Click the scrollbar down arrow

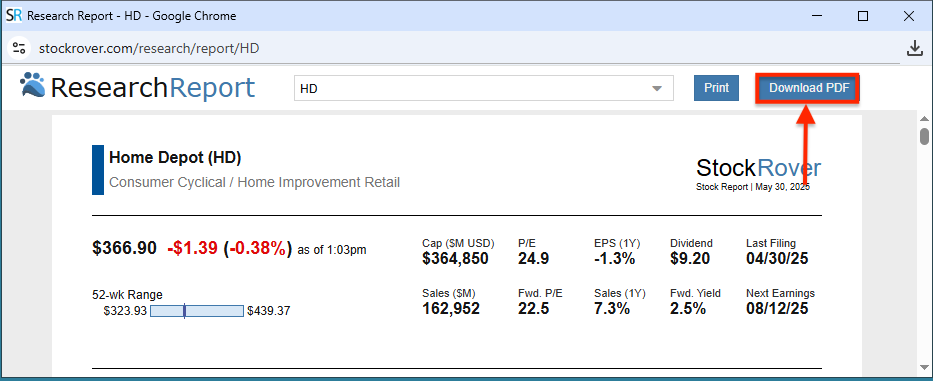pyautogui.click(x=924, y=366)
